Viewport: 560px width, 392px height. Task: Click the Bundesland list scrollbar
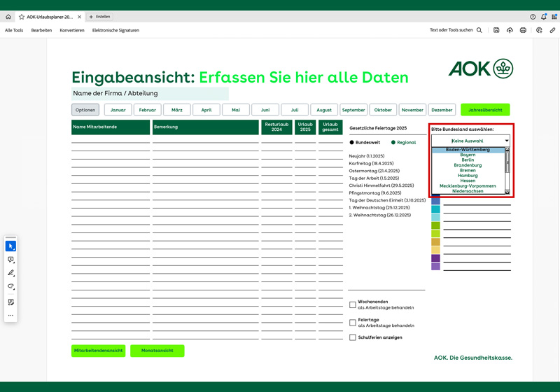pyautogui.click(x=507, y=171)
